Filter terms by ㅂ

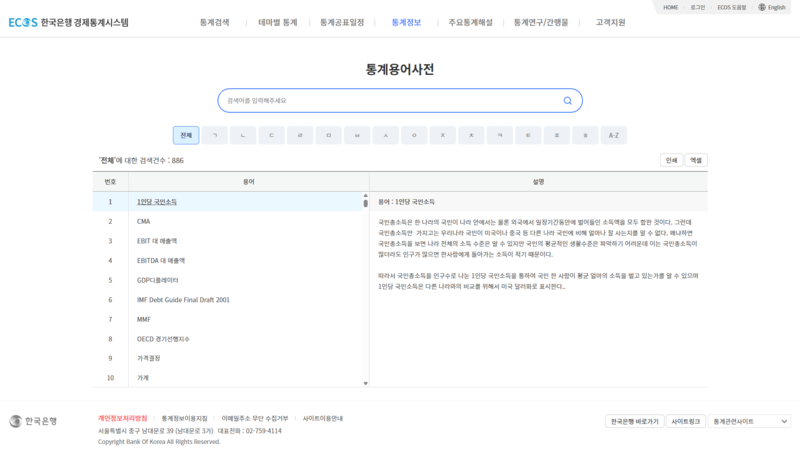(x=357, y=135)
